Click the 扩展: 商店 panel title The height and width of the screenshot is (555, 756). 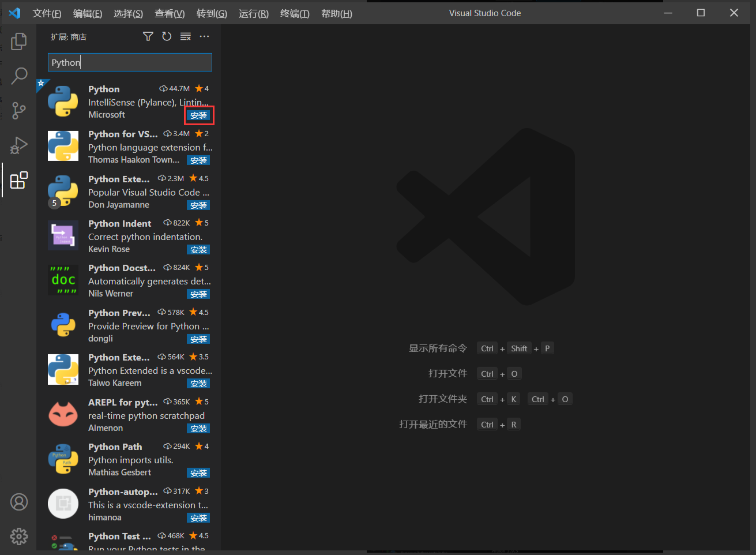click(x=69, y=37)
